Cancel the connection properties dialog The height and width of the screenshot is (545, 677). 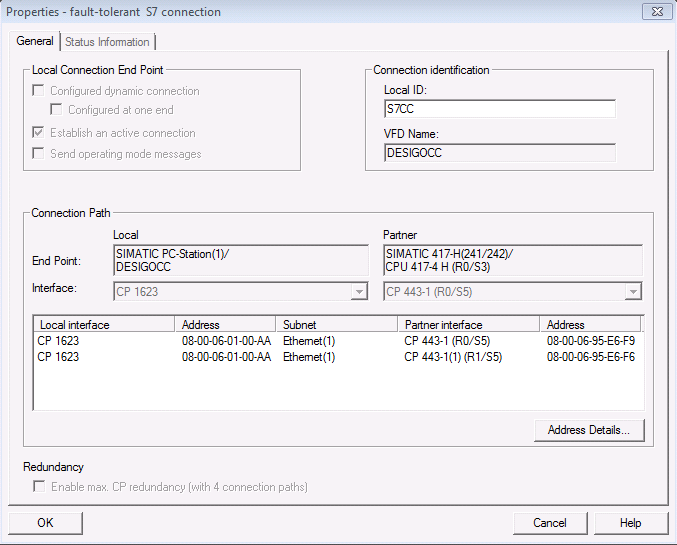550,523
